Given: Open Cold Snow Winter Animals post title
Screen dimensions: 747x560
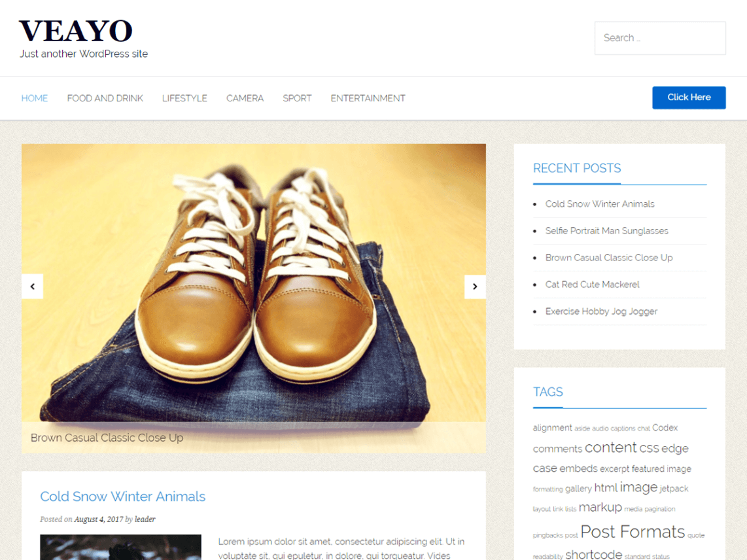Looking at the screenshot, I should (123, 497).
